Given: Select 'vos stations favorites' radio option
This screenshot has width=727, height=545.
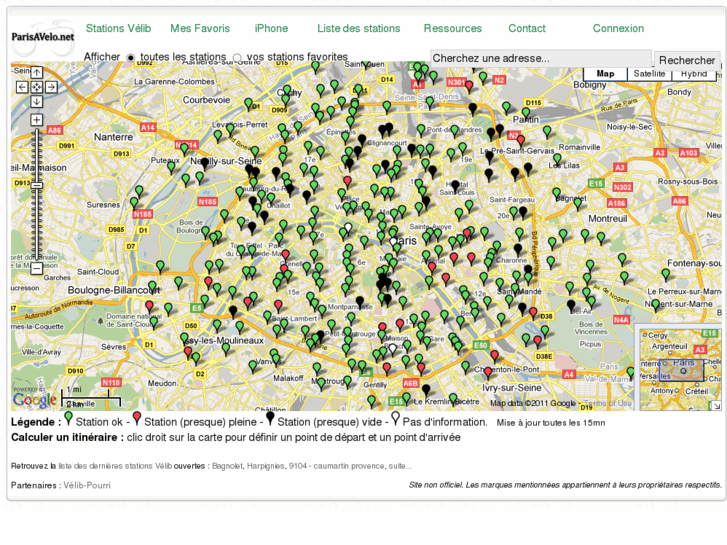Looking at the screenshot, I should 237,58.
